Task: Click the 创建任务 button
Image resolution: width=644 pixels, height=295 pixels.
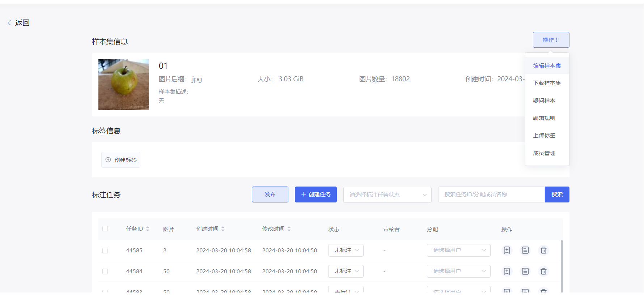Action: (316, 194)
